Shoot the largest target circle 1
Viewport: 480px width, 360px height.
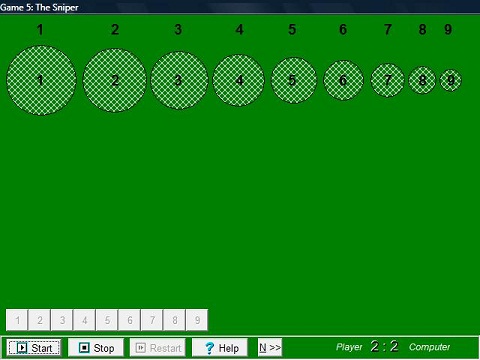41,80
